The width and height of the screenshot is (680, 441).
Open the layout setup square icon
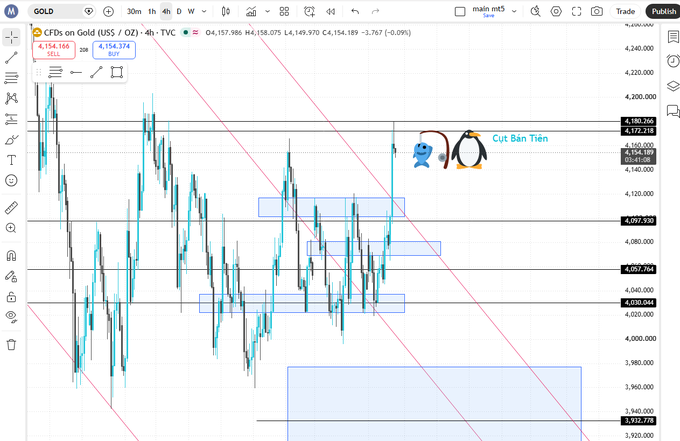pyautogui.click(x=460, y=11)
